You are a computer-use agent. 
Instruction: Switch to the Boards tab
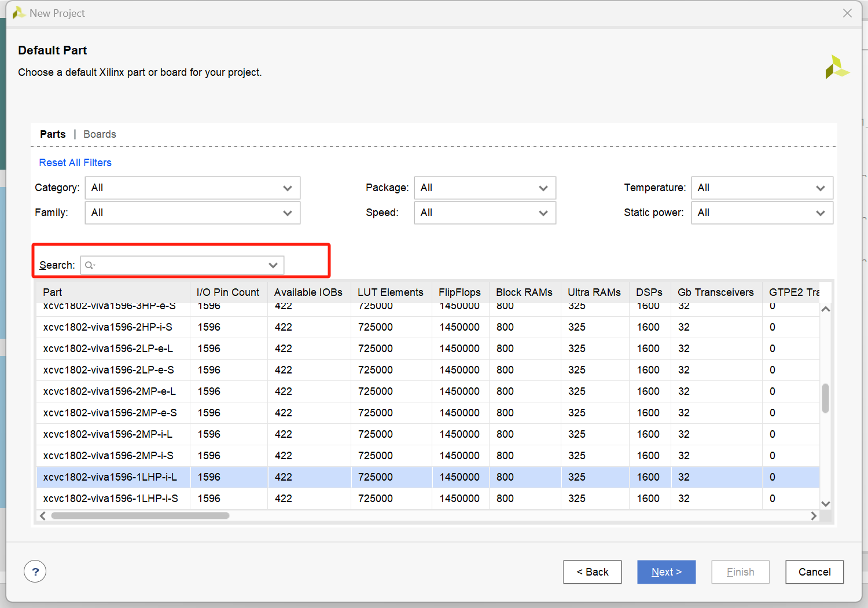point(100,134)
